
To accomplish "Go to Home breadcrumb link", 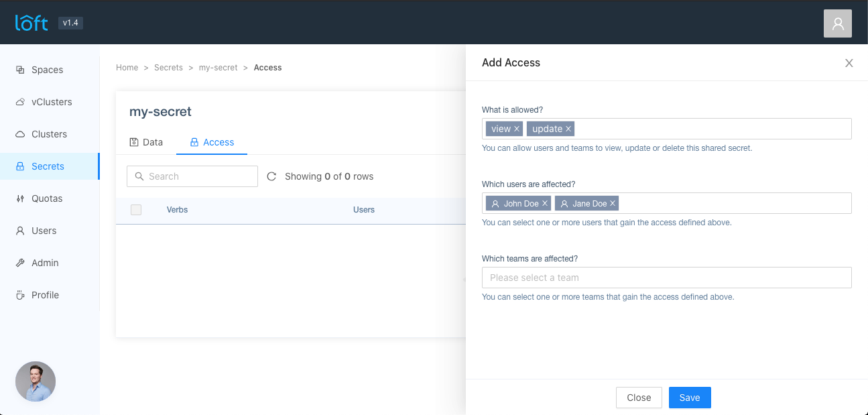I will point(127,68).
